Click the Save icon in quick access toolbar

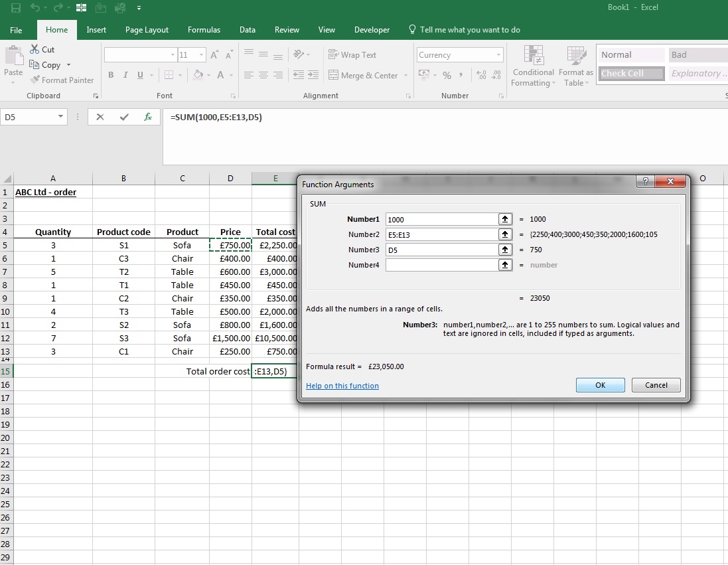click(16, 8)
